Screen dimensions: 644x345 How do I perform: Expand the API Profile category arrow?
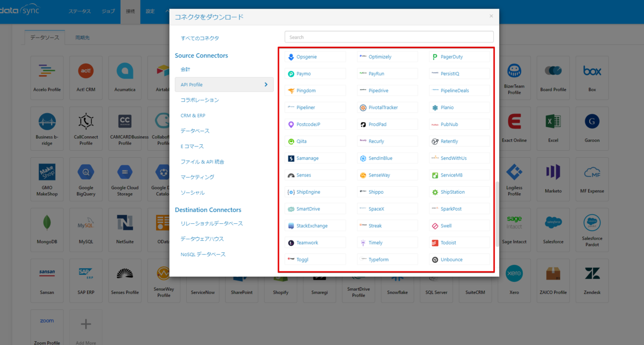tap(266, 85)
